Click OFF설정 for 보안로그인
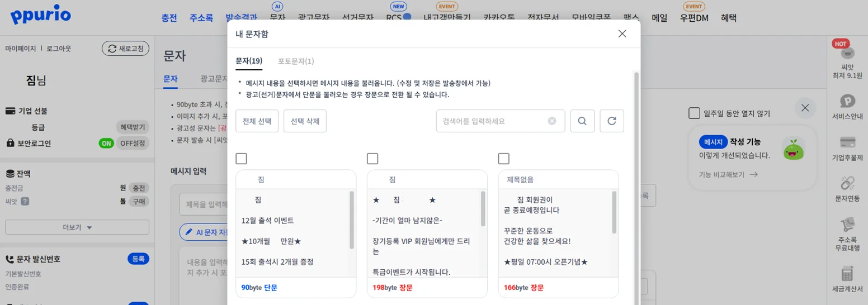The width and height of the screenshot is (868, 305). click(133, 143)
